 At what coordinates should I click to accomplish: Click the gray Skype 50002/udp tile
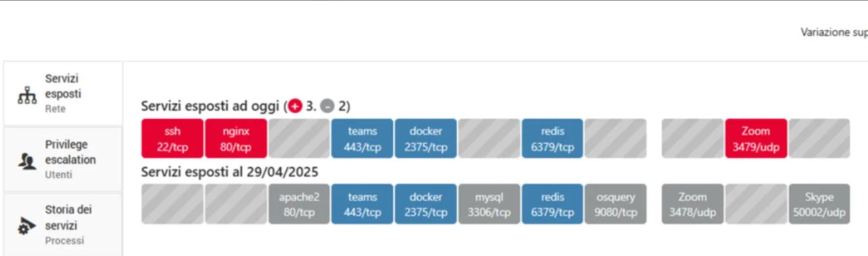coord(819,204)
